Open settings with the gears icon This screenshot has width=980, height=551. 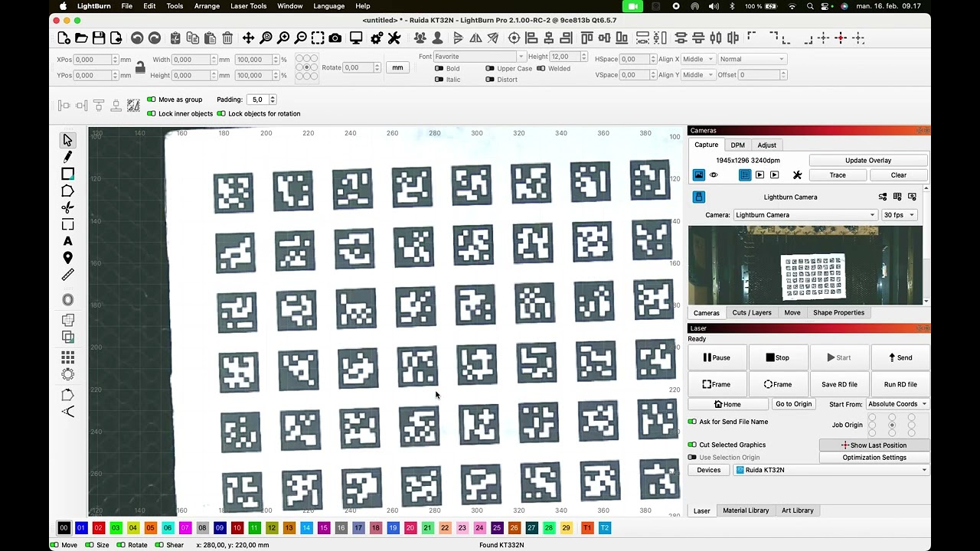click(x=377, y=38)
